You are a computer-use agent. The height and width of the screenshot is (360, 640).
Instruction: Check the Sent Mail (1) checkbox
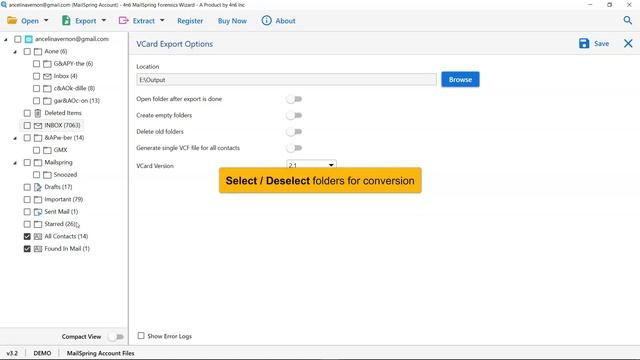(x=27, y=212)
